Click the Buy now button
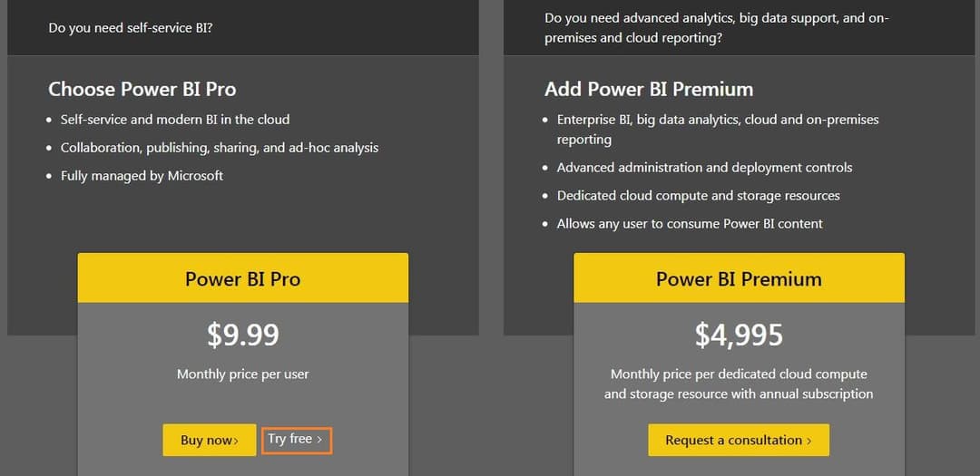Image resolution: width=980 pixels, height=476 pixels. 209,440
